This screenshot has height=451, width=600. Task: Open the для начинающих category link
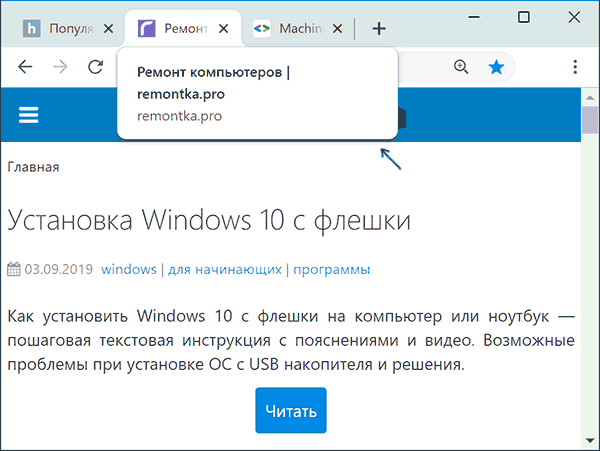tap(225, 269)
